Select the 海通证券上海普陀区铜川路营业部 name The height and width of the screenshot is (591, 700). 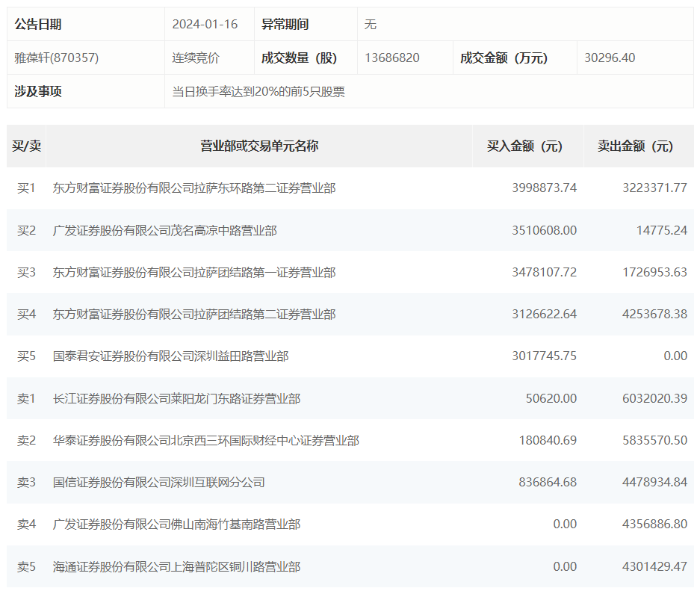click(x=176, y=567)
